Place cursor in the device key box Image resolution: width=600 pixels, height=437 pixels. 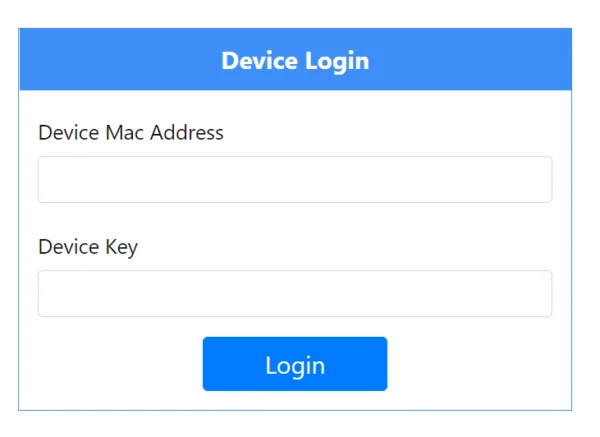click(295, 294)
